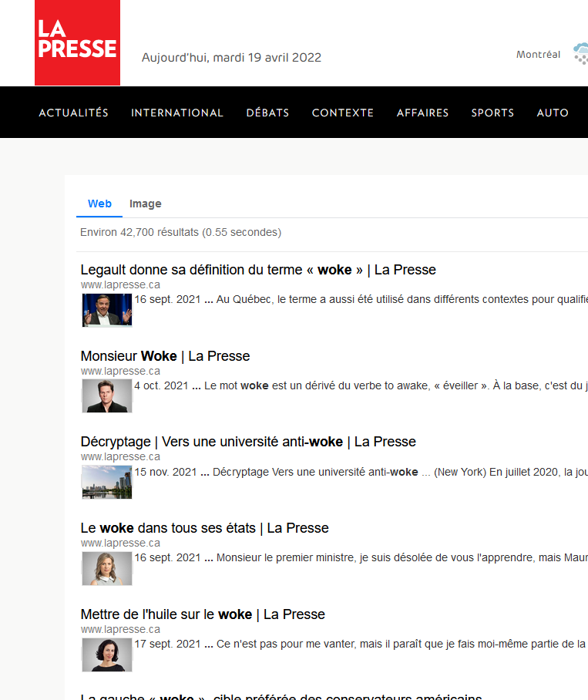The image size is (588, 700).
Task: Click the URL under Legault woke result
Action: [120, 284]
